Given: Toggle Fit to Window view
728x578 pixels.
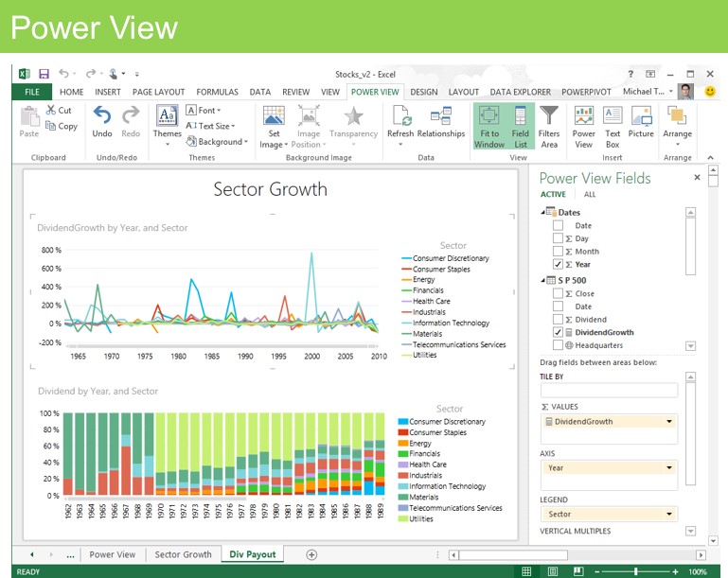Looking at the screenshot, I should (489, 127).
